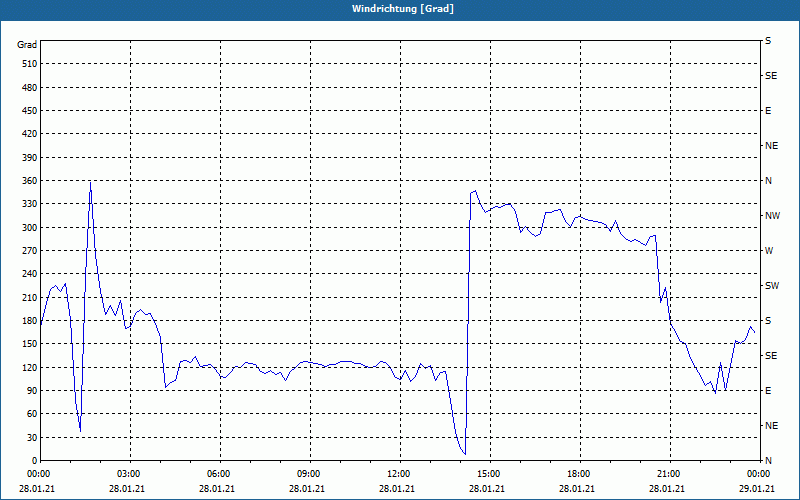The height and width of the screenshot is (500, 800).
Task: Click the 29.01.21 date label
Action: (x=759, y=489)
